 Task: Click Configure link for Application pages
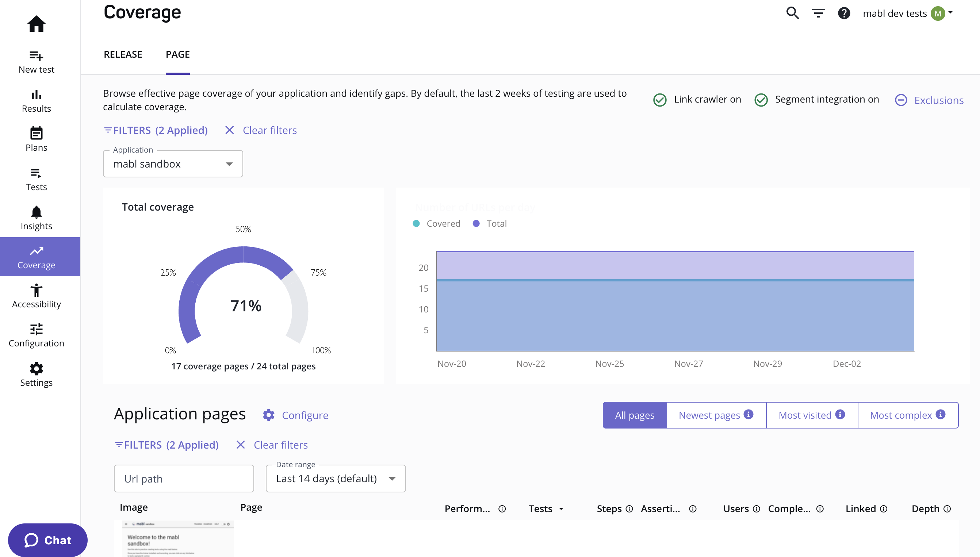coord(305,415)
